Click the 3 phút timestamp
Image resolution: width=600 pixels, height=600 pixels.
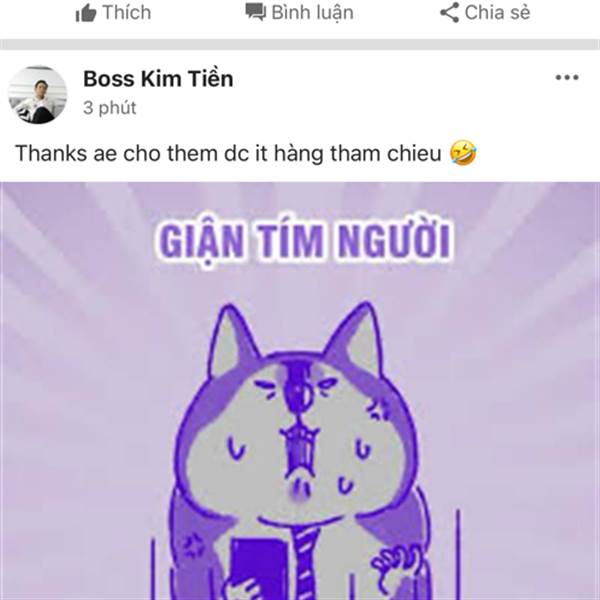(110, 108)
